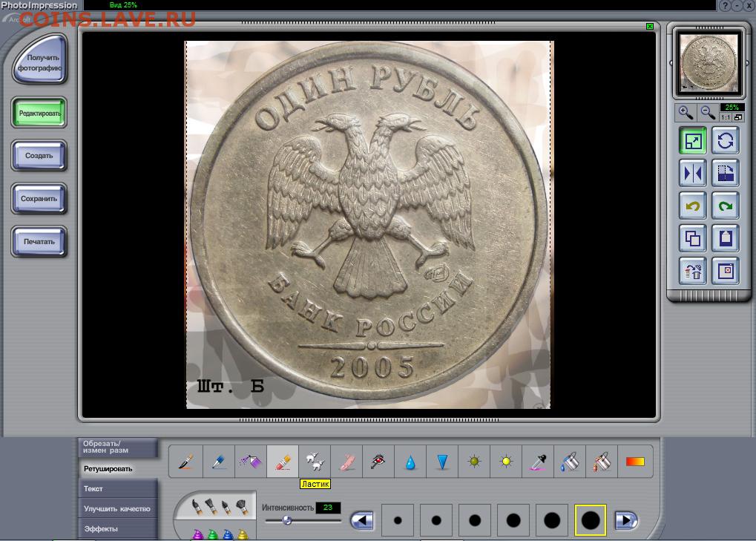This screenshot has width=756, height=541.
Task: Select the water drop blur tool
Action: 410,462
